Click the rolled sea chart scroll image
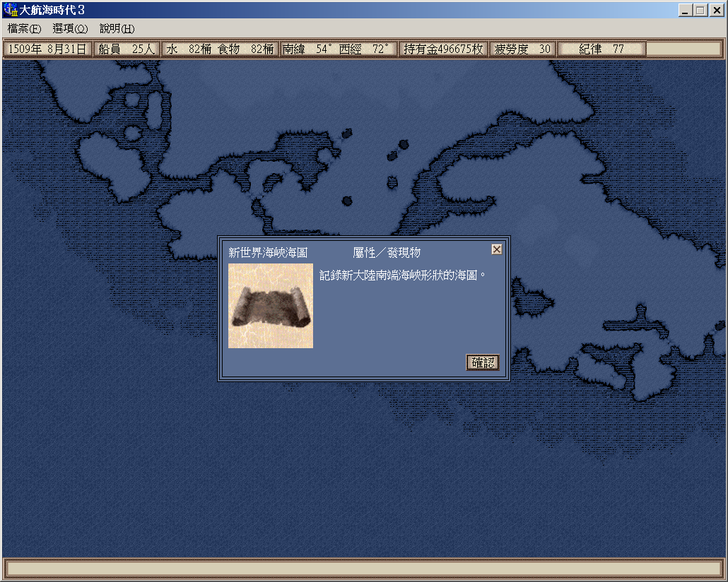728x582 pixels. point(271,306)
